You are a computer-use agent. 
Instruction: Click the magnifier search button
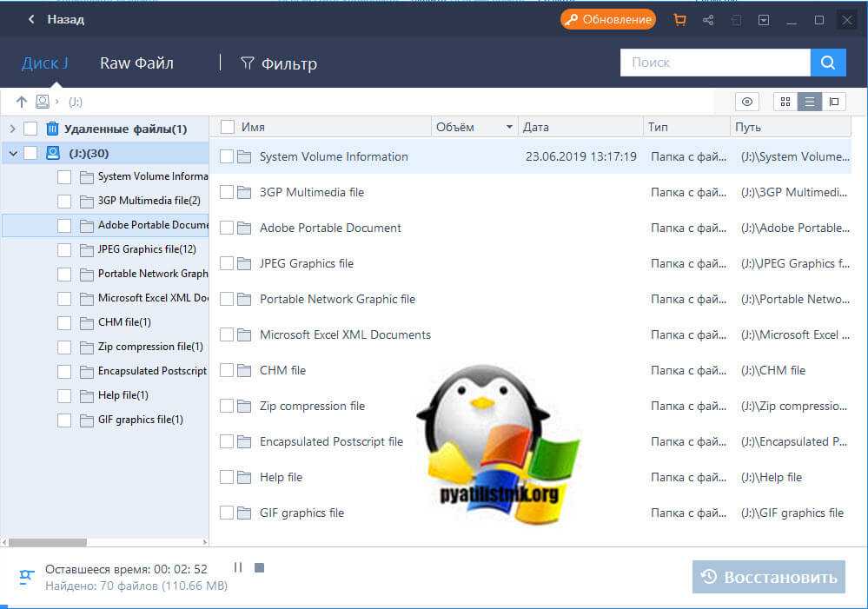click(x=828, y=63)
